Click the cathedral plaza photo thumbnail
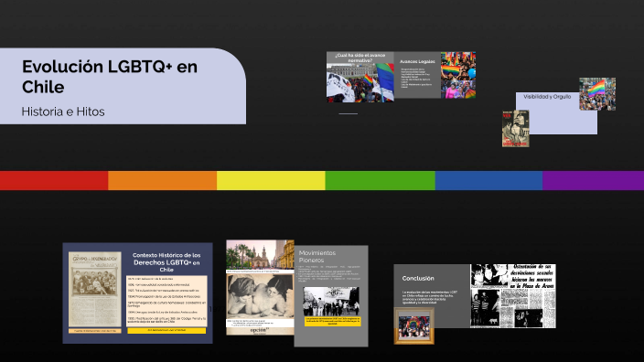Viewport: 644px width, 362px height. pyautogui.click(x=260, y=254)
